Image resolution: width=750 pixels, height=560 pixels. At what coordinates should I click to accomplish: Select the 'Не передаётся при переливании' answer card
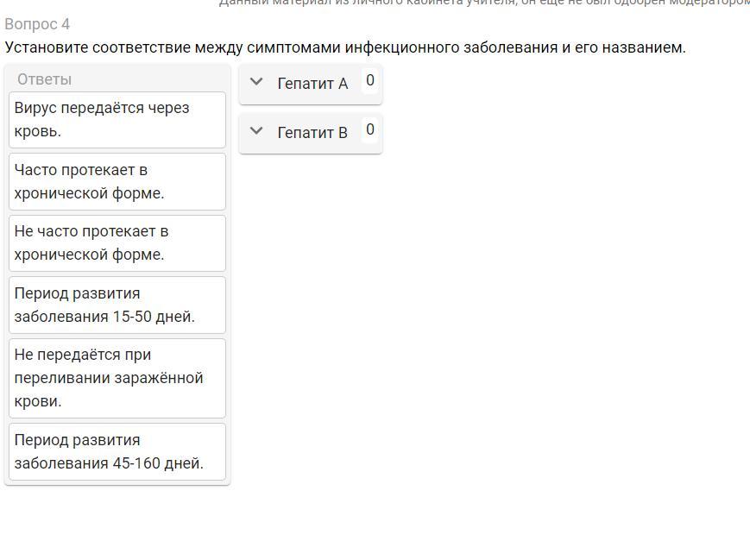coord(117,378)
